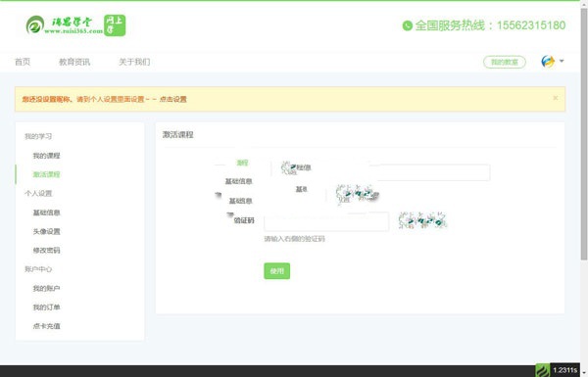The image size is (588, 377).
Task: Select 激活课程 in the sidebar
Action: (x=46, y=174)
